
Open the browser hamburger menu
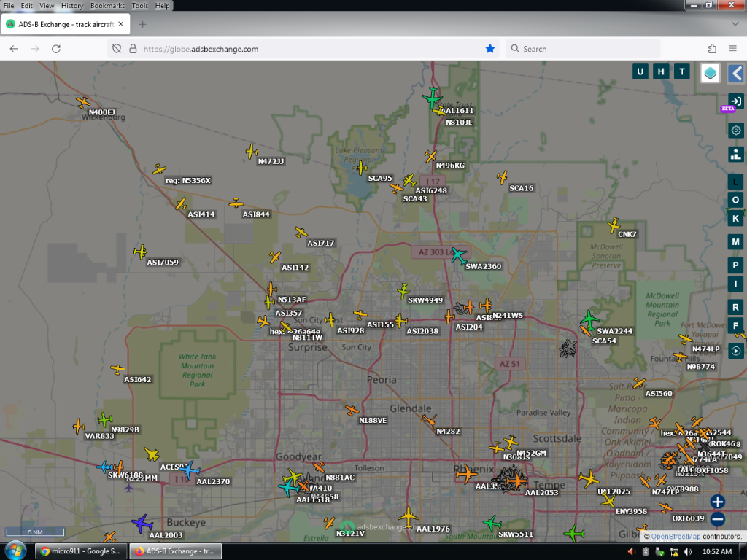coord(733,49)
